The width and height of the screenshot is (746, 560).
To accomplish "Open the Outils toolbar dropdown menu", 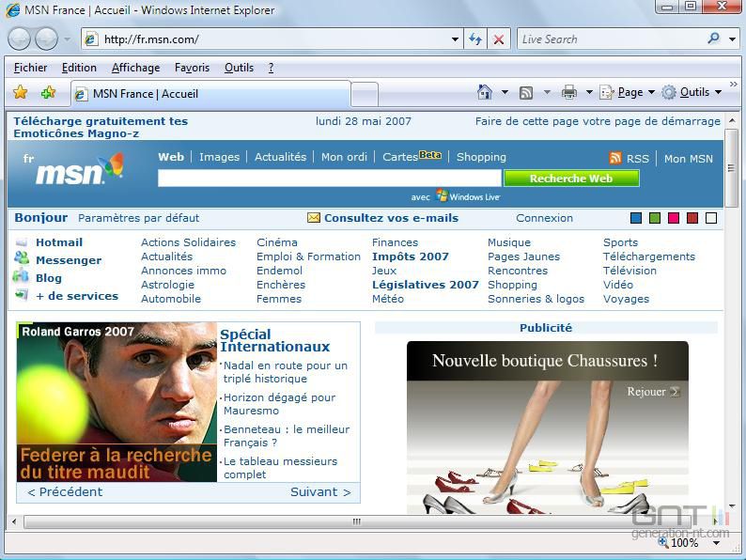I will pyautogui.click(x=692, y=92).
